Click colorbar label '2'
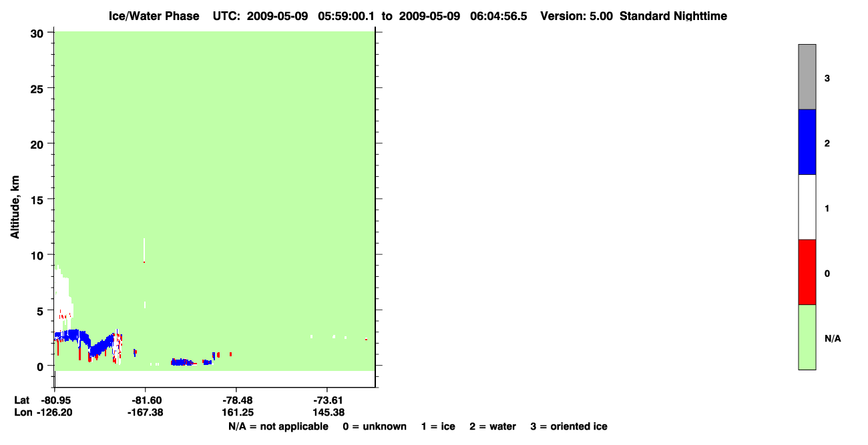This screenshot has height=445, width=868. (827, 143)
